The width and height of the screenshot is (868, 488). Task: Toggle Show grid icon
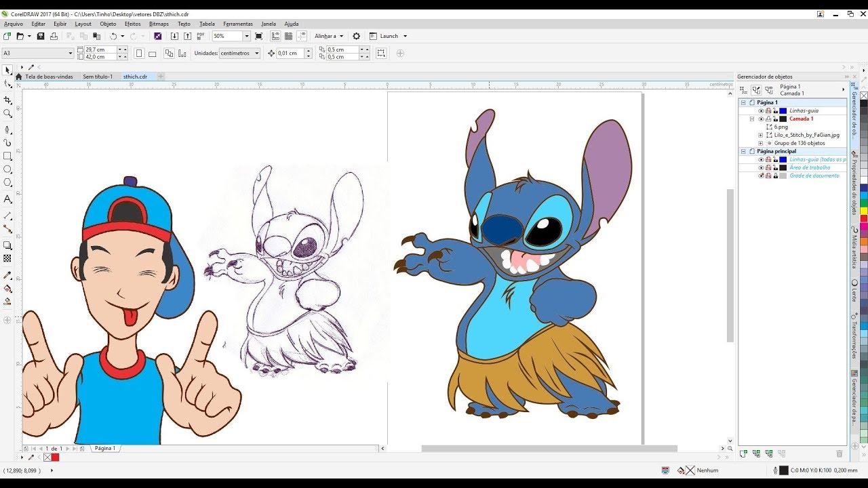pyautogui.click(x=288, y=36)
